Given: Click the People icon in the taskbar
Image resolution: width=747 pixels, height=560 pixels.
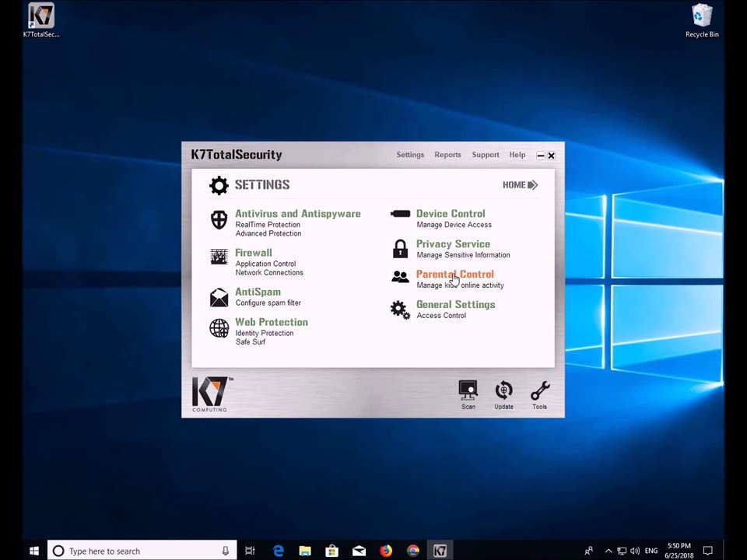Looking at the screenshot, I should [589, 551].
